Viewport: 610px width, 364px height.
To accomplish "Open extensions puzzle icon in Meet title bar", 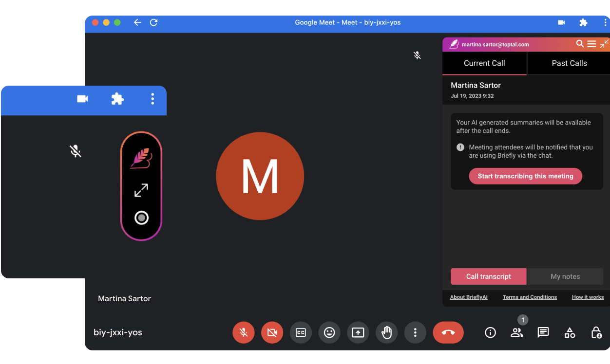I will click(x=583, y=22).
